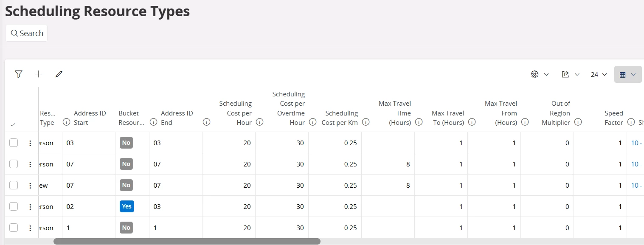Open the table filter panel

pyautogui.click(x=18, y=74)
